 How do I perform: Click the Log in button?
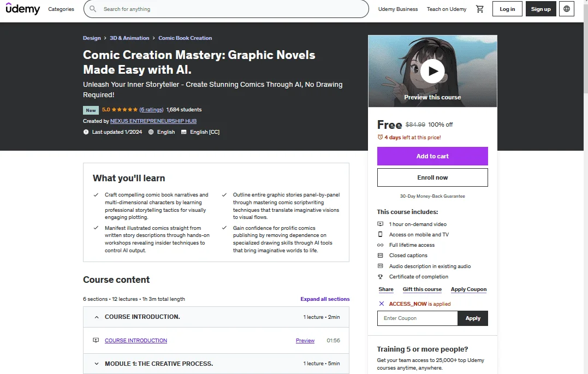(507, 9)
